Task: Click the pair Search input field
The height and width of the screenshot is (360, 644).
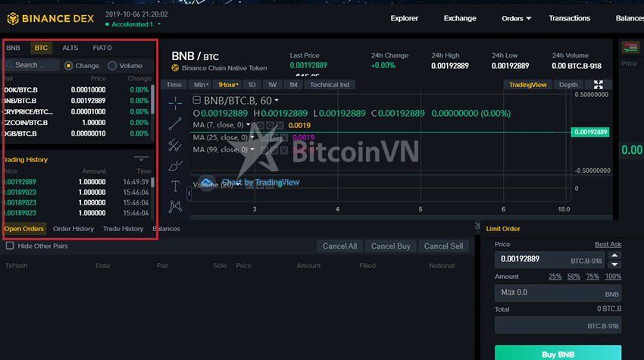Action: click(32, 65)
